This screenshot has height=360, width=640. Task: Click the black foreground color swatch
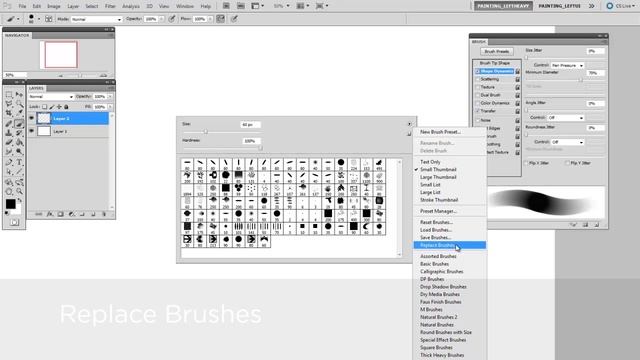click(11, 204)
